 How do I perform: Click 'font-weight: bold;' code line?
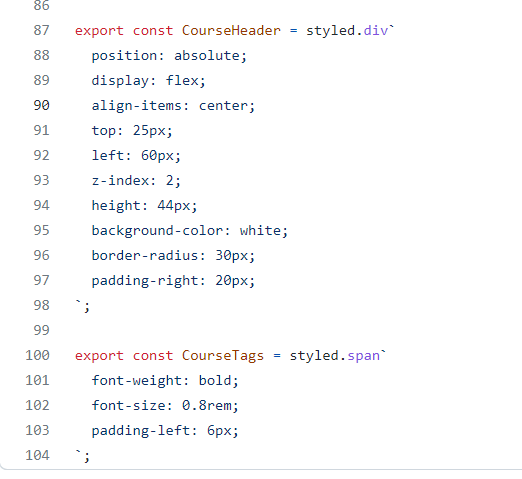[165, 381]
